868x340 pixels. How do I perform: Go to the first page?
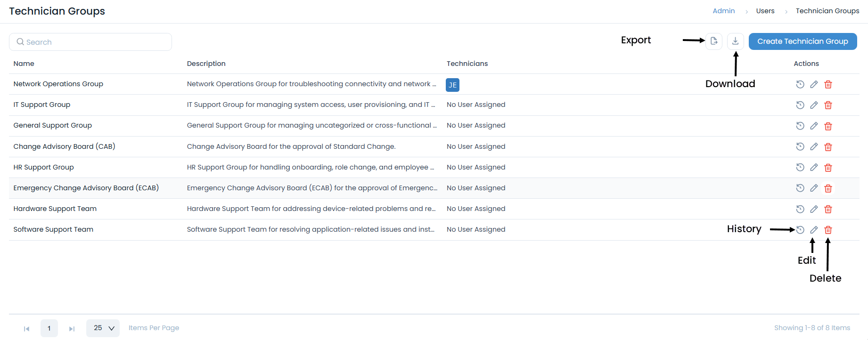[x=27, y=329]
